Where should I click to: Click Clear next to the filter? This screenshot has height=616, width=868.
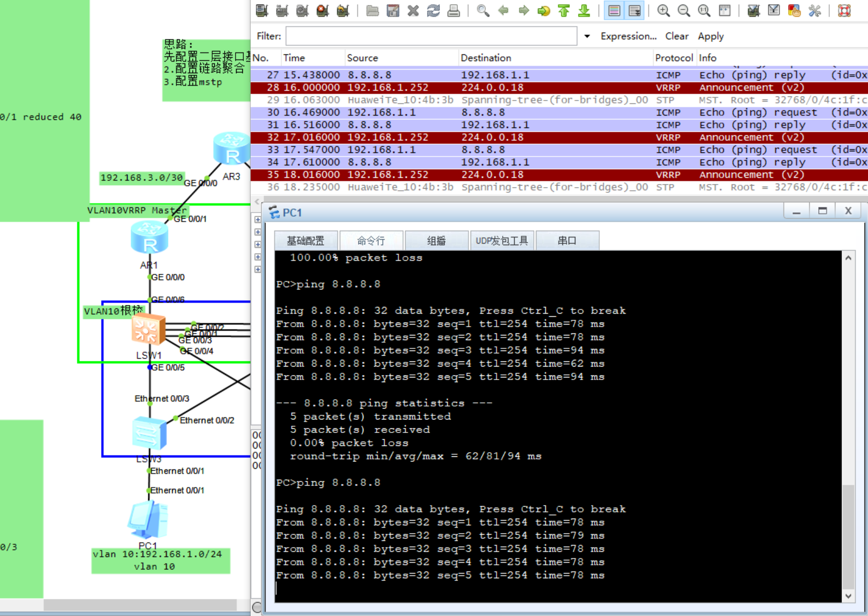click(x=677, y=36)
